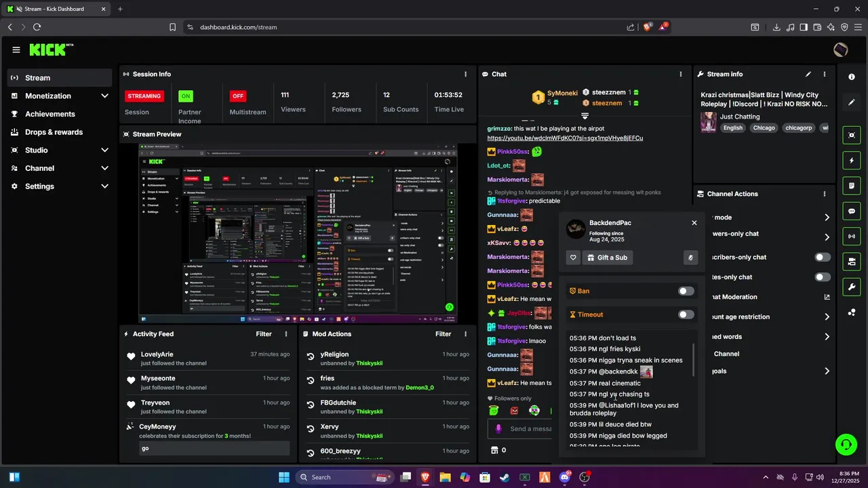The width and height of the screenshot is (868, 488).
Task: Toggle the stream preview widget icon in right sidebar
Action: coord(852,135)
